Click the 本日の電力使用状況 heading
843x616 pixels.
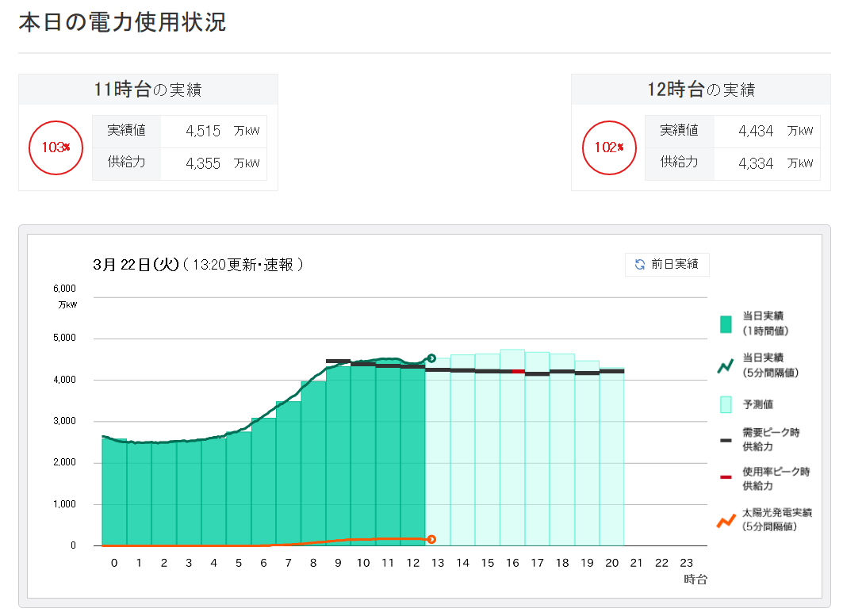pos(122,22)
